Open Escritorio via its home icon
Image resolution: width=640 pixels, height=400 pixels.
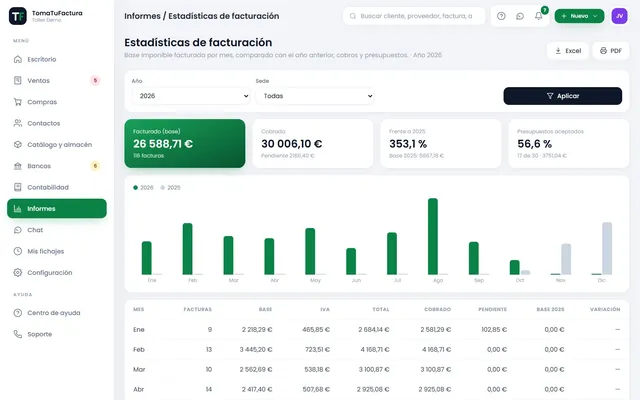click(x=18, y=59)
